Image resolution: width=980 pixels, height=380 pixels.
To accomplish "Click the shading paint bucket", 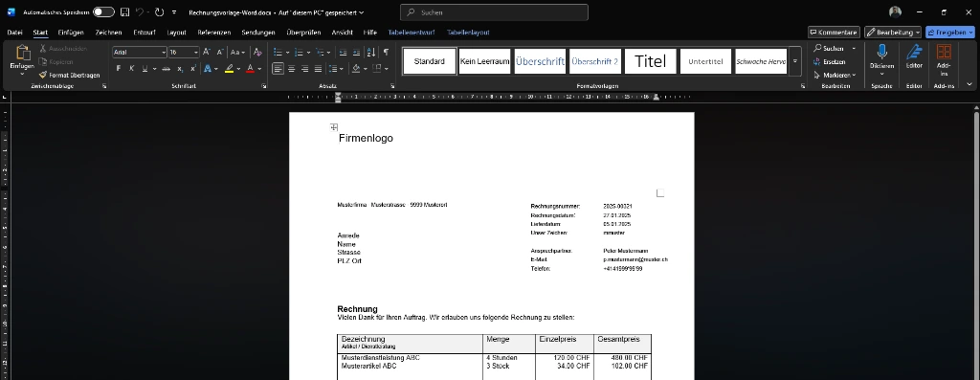I will point(356,69).
